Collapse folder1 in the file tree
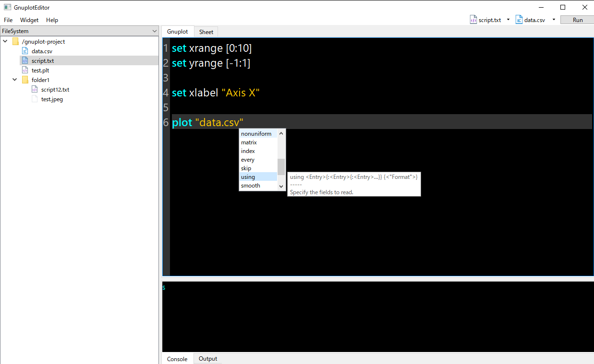 click(x=14, y=80)
